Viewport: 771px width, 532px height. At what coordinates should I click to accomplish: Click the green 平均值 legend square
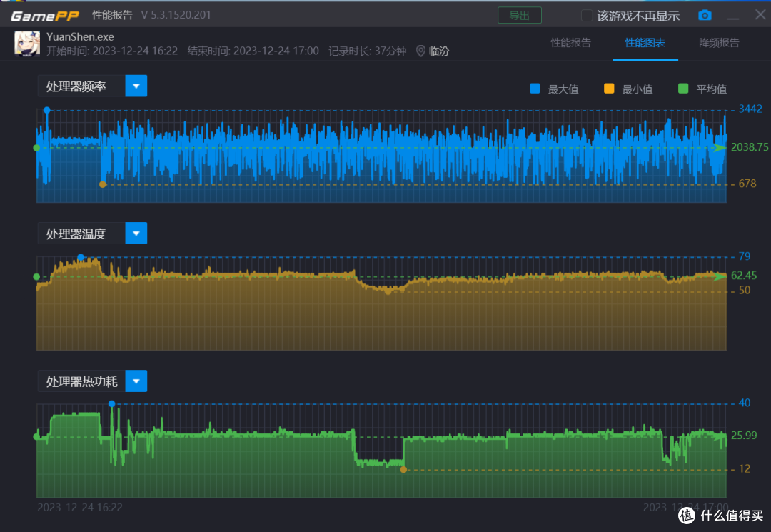tap(683, 89)
